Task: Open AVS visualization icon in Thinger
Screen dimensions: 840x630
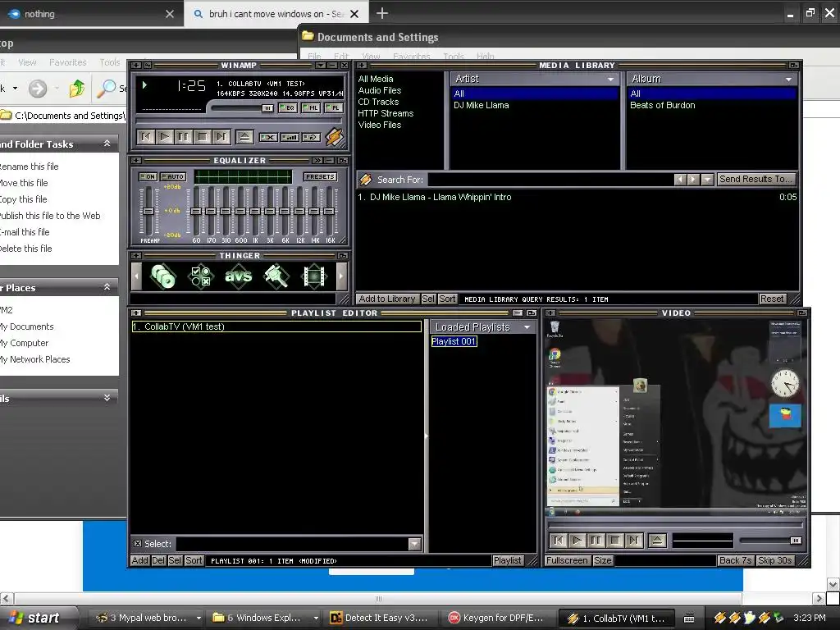Action: pyautogui.click(x=239, y=276)
